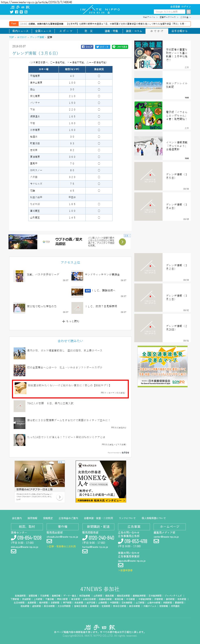Click the 採用情報 footer link
The image size is (200, 644).
(33, 518)
